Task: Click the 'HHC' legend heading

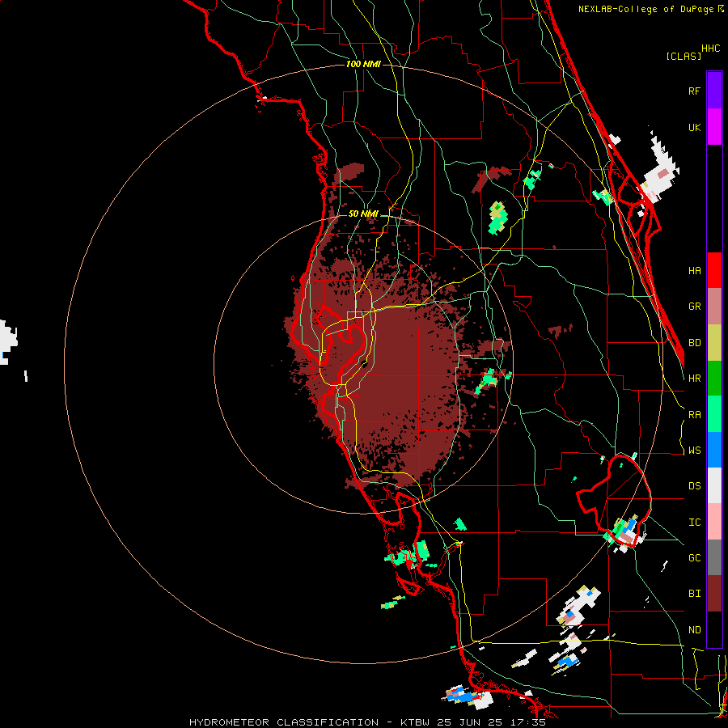Action: coord(711,49)
